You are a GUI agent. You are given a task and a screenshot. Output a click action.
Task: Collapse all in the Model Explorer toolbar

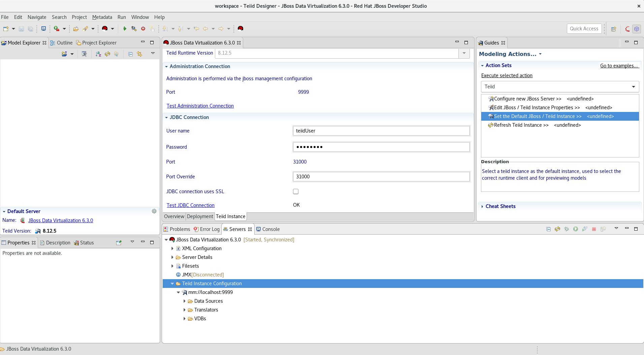tap(130, 54)
